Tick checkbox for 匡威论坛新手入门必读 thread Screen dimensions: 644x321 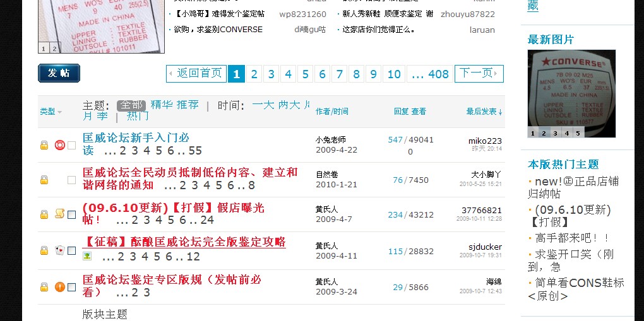[71, 145]
